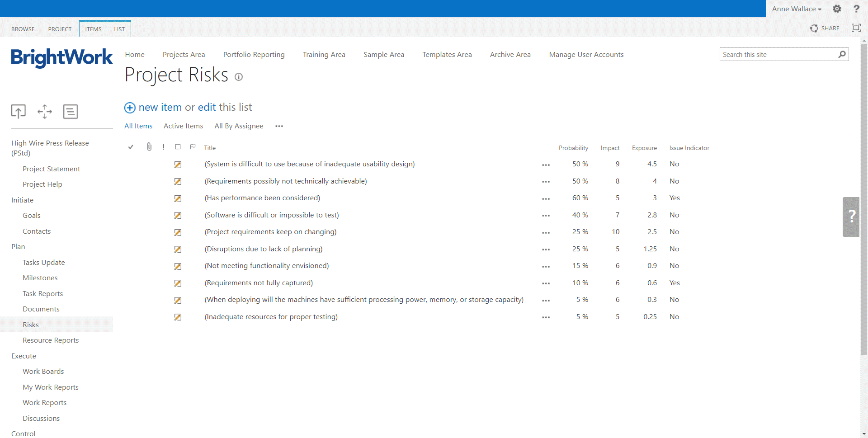The image size is (868, 438).
Task: Click the settings gear icon
Action: pos(837,9)
